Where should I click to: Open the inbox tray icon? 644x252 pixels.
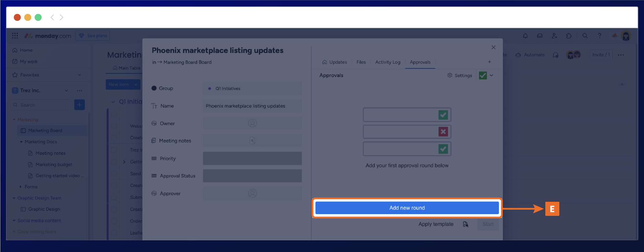(540, 36)
